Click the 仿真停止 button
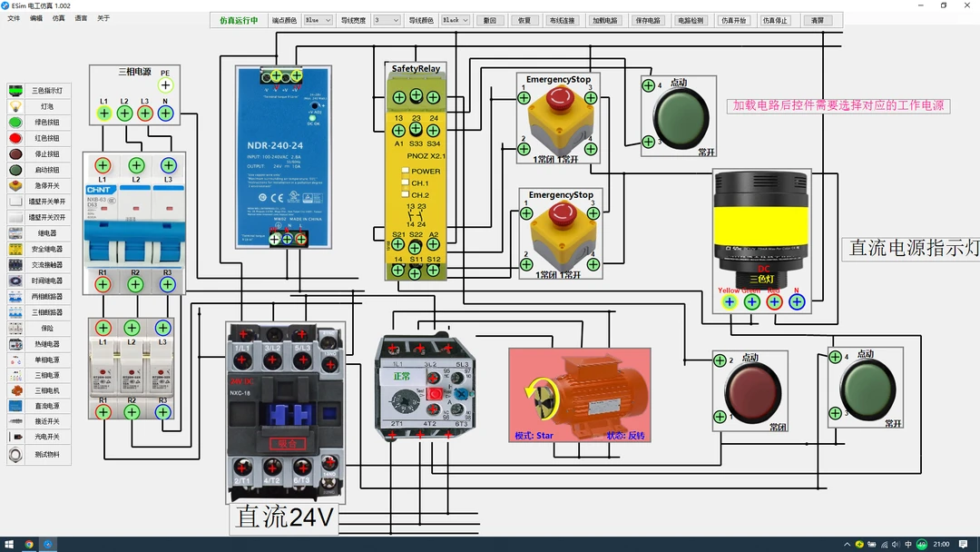Viewport: 980px width, 552px height. pos(774,20)
